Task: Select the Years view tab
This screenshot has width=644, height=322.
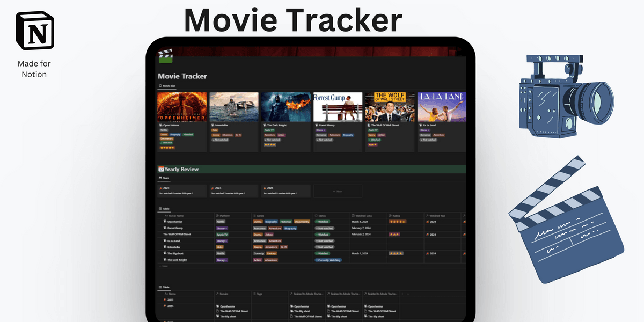Action: 164,178
